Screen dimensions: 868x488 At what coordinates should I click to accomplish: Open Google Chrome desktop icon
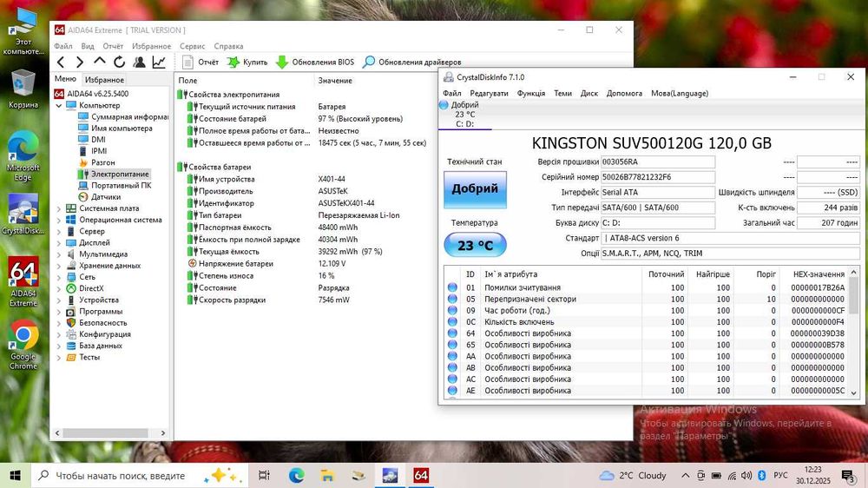click(x=23, y=345)
